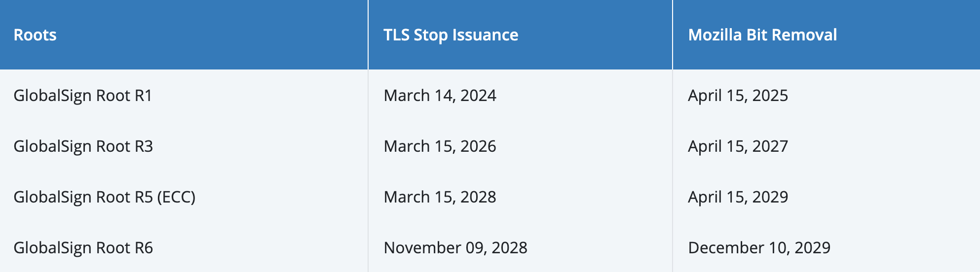Choose the GlobalSign Root R6 cell
The height and width of the screenshot is (272, 980).
(83, 247)
